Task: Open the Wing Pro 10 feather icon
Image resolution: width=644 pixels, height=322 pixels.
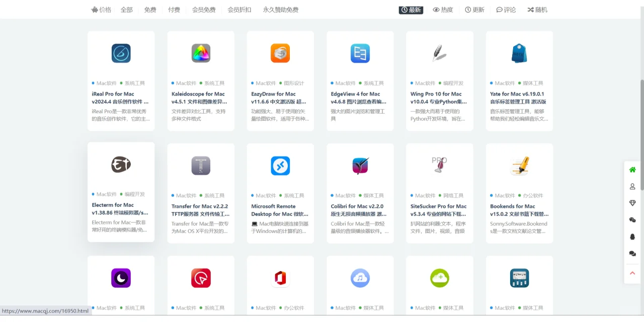Action: [x=440, y=53]
